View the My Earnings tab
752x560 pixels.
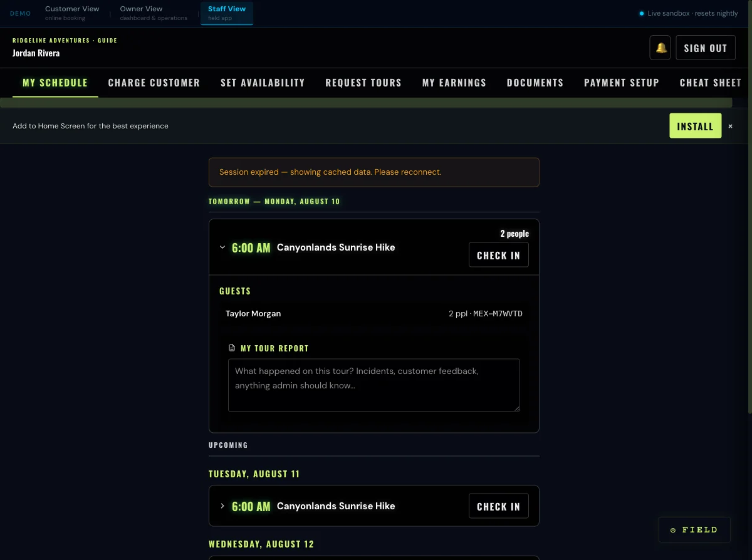454,83
